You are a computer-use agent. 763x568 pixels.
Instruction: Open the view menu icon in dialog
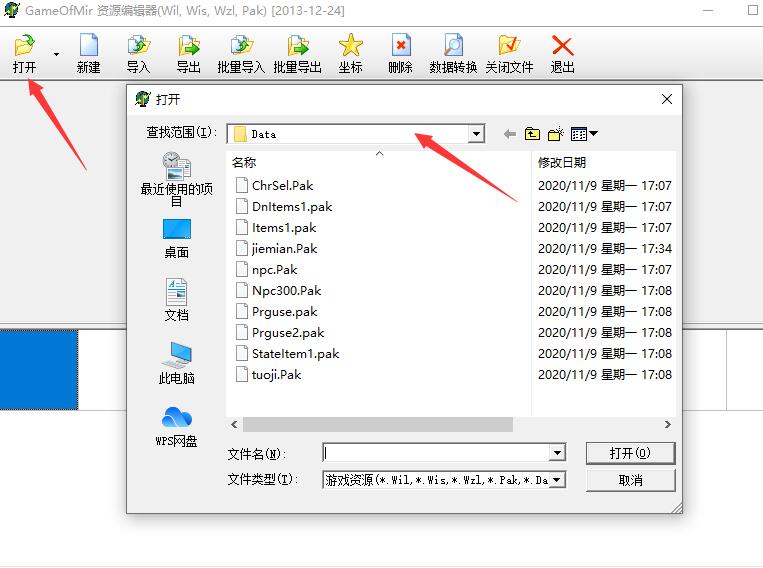coord(584,133)
